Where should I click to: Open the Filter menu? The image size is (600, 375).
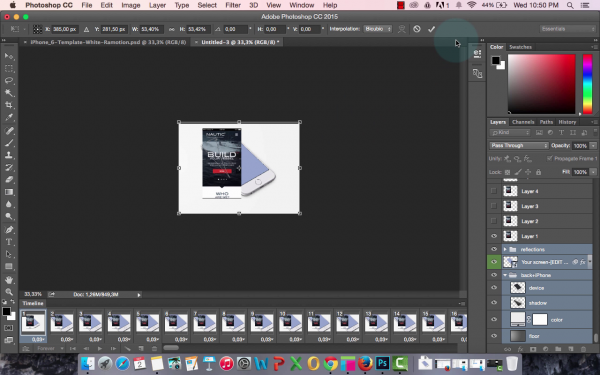pos(233,5)
